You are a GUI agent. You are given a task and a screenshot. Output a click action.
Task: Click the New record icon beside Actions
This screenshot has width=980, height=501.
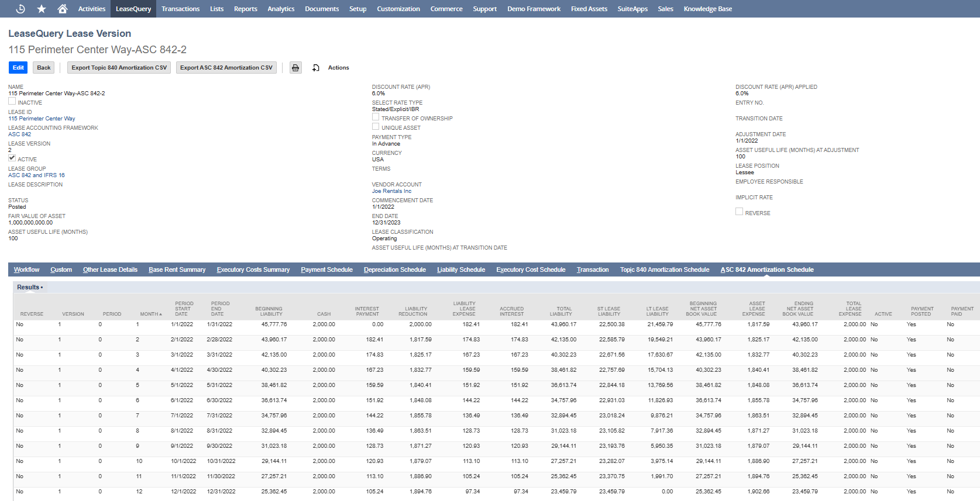coord(316,68)
